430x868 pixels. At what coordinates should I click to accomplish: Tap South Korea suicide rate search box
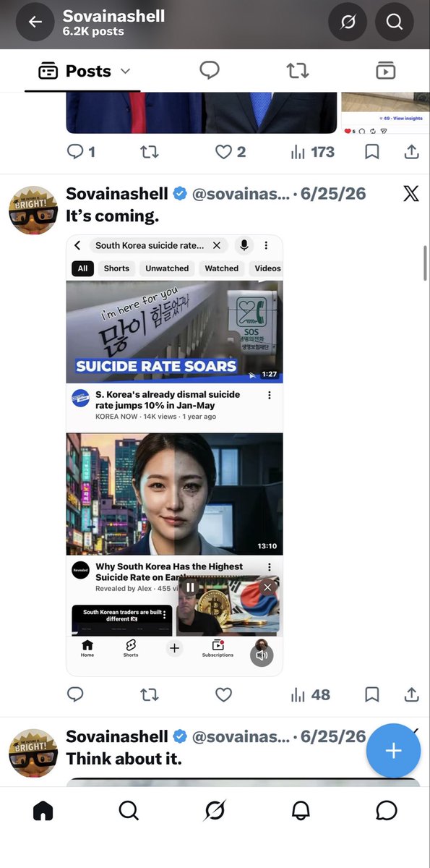[x=158, y=245]
